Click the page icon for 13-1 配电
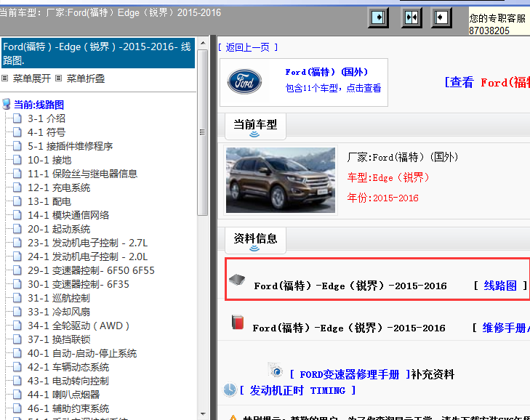 pyautogui.click(x=17, y=201)
